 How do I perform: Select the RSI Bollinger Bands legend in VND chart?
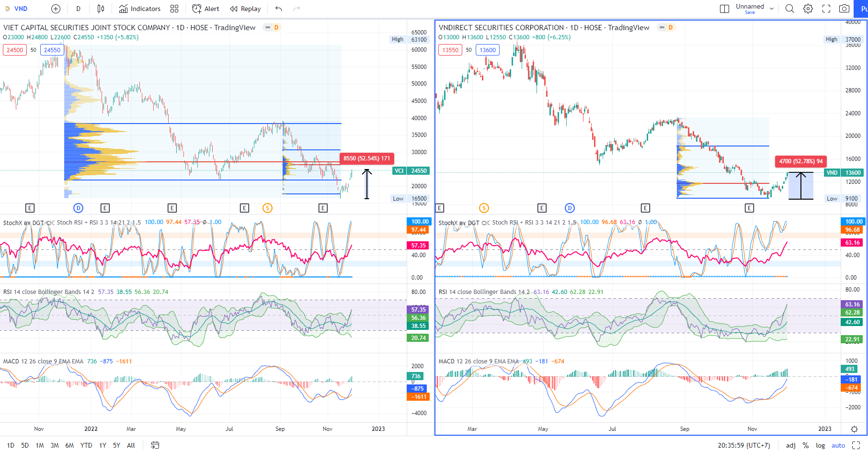coord(484,292)
